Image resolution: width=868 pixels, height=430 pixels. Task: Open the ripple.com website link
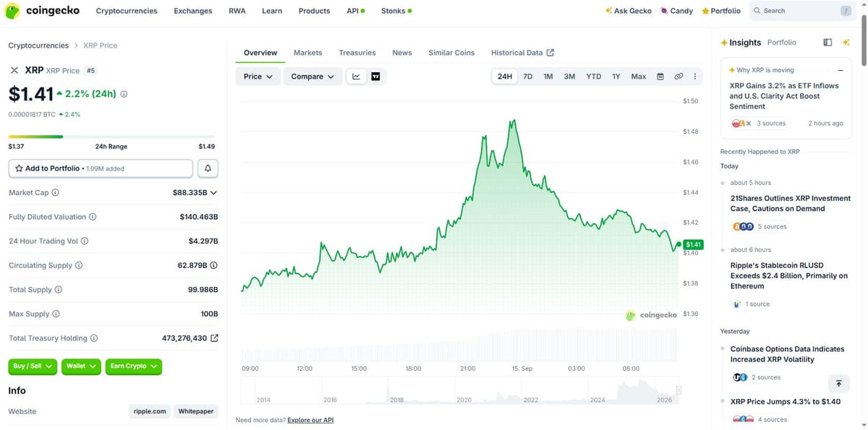[150, 411]
